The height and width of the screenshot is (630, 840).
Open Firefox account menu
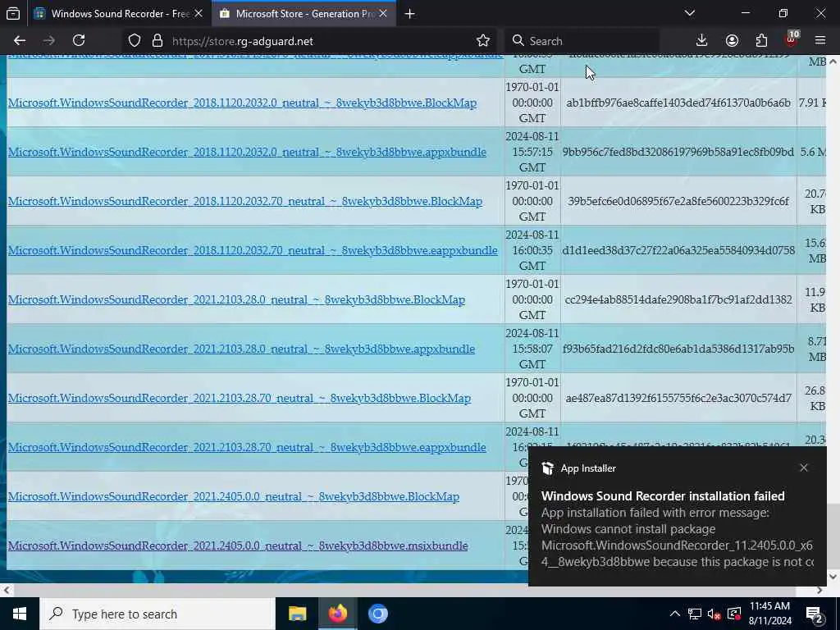(x=732, y=41)
